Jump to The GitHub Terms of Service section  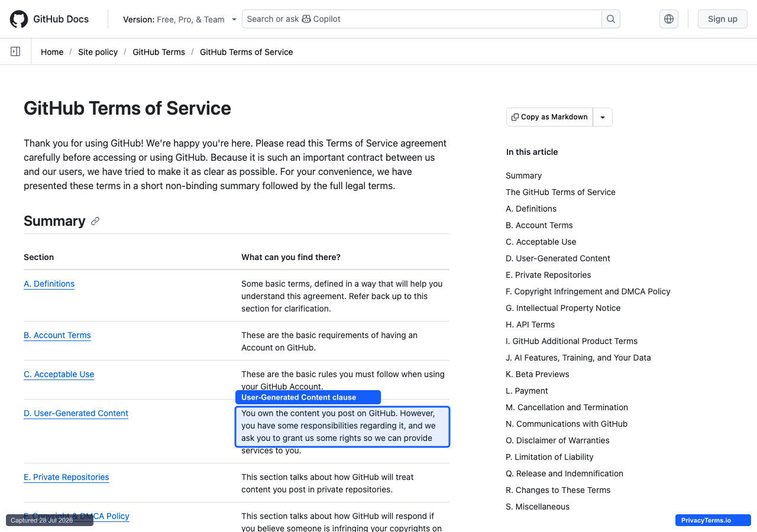coord(561,192)
